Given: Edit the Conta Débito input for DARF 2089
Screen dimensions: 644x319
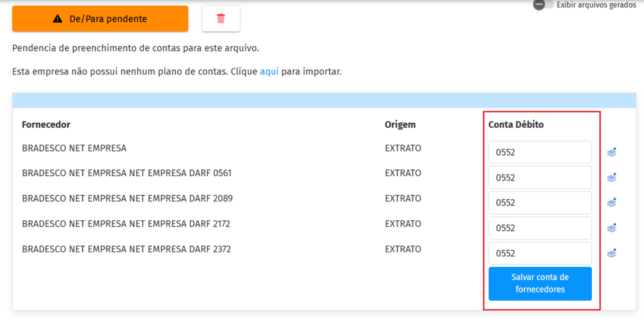Looking at the screenshot, I should point(540,203).
